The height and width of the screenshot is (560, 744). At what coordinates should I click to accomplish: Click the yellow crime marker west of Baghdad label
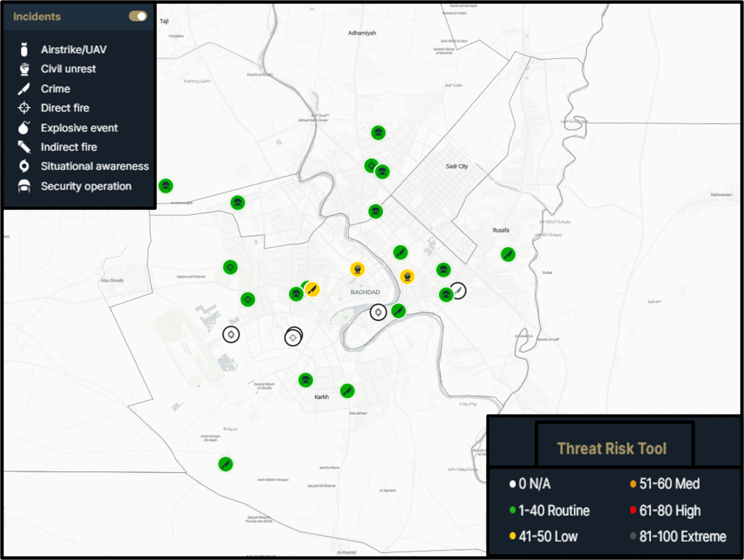pyautogui.click(x=312, y=289)
